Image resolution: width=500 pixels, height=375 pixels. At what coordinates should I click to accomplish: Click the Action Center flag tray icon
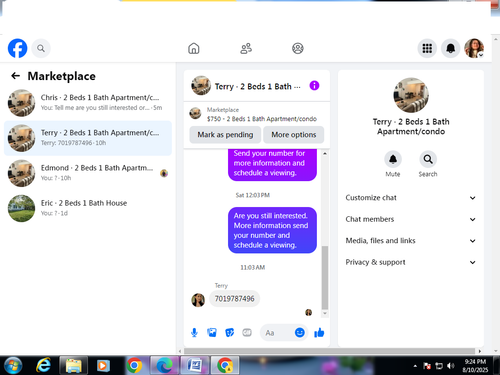click(x=427, y=366)
